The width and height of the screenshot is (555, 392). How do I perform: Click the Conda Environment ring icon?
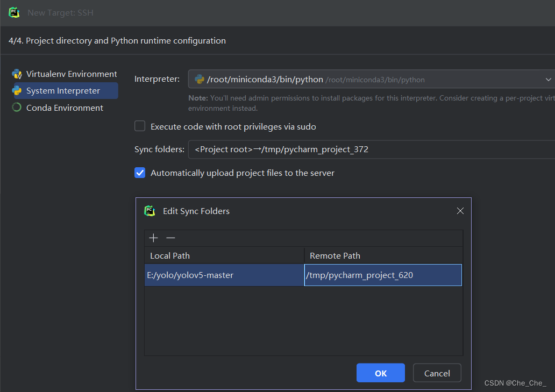tap(17, 108)
